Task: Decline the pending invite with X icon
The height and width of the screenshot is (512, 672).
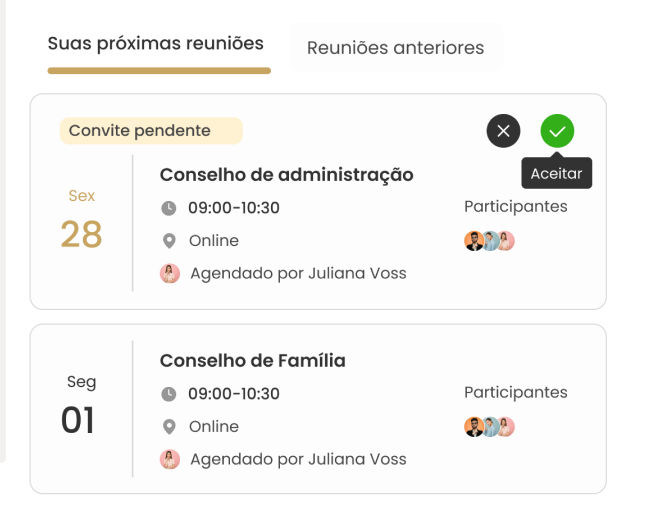Action: [x=503, y=131]
